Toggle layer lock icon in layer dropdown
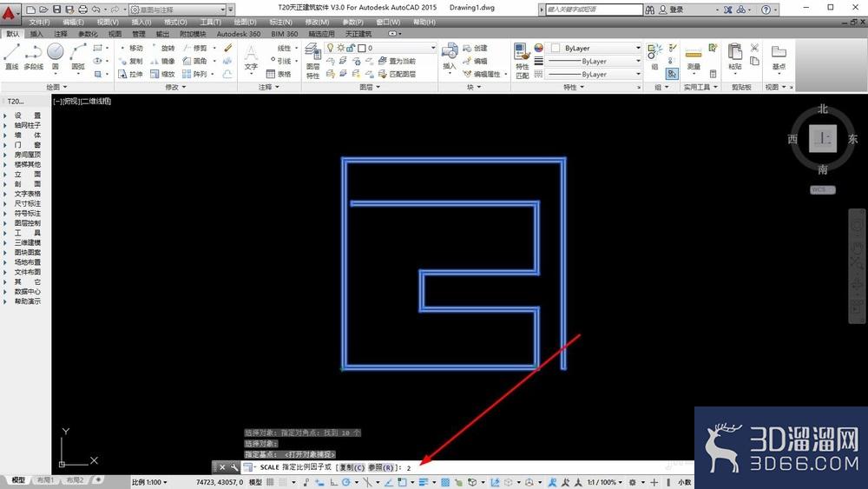The height and width of the screenshot is (489, 868). [x=351, y=48]
